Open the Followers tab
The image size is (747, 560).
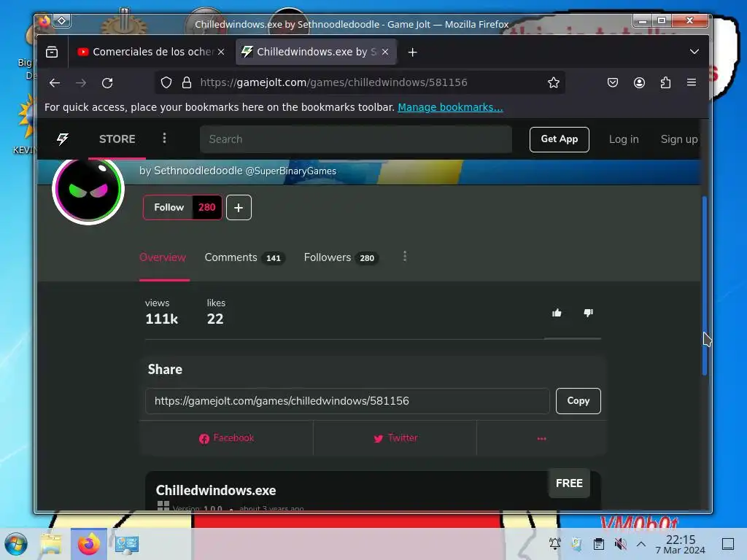[341, 257]
